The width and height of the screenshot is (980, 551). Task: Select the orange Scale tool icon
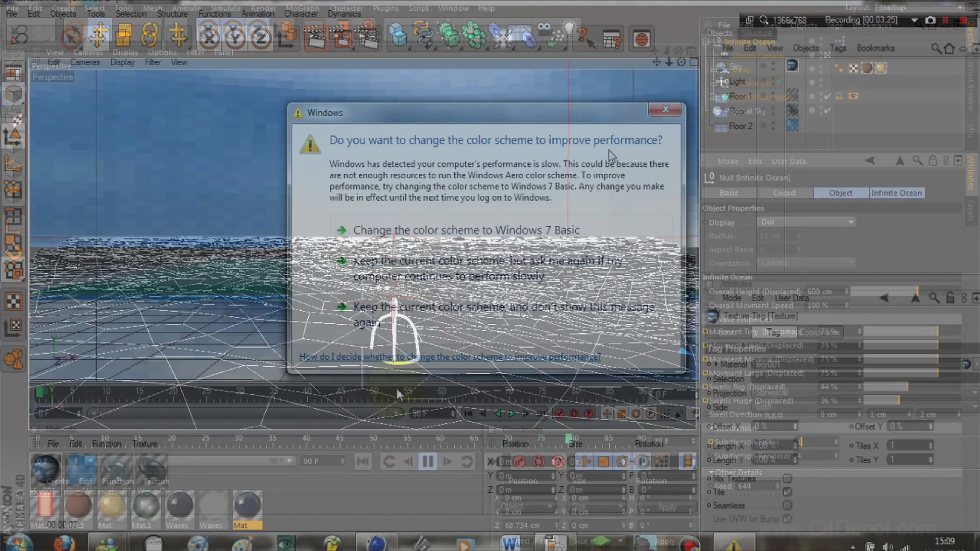[123, 35]
